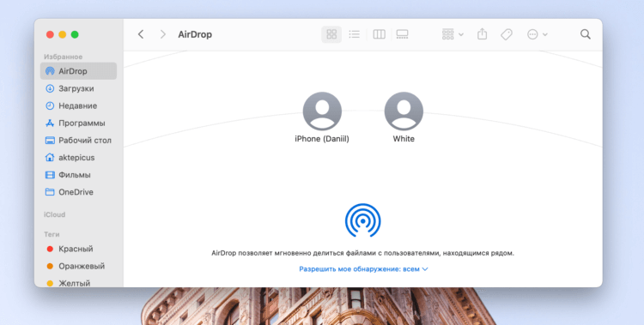Open the group-by items dropdown
Screen dimensions: 644x325
point(453,34)
